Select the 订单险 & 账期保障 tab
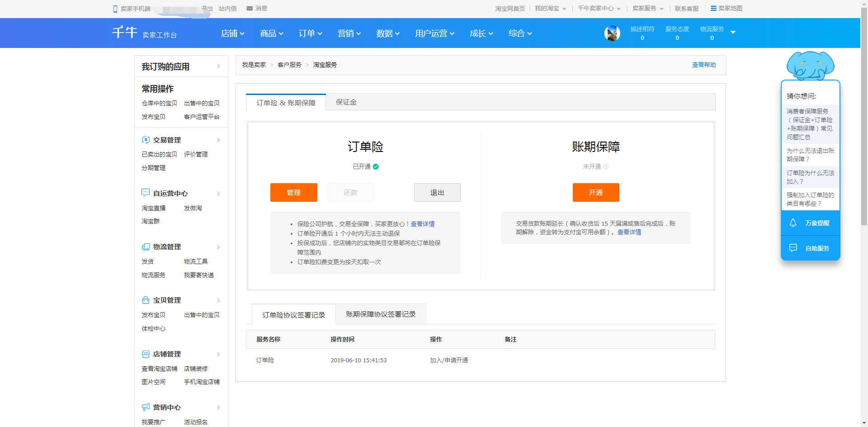Image resolution: width=868 pixels, height=427 pixels. (286, 103)
